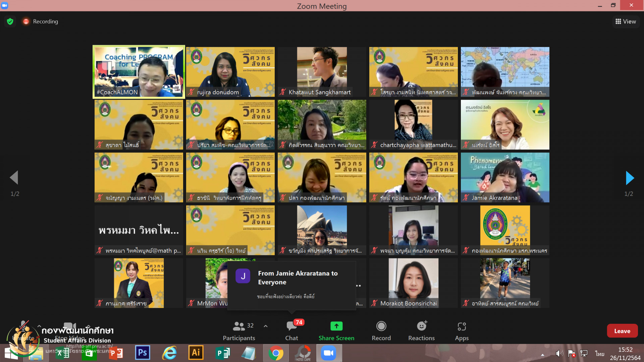
Task: Select the Khatawut Sangkhamart video thumbnail
Action: (x=322, y=72)
